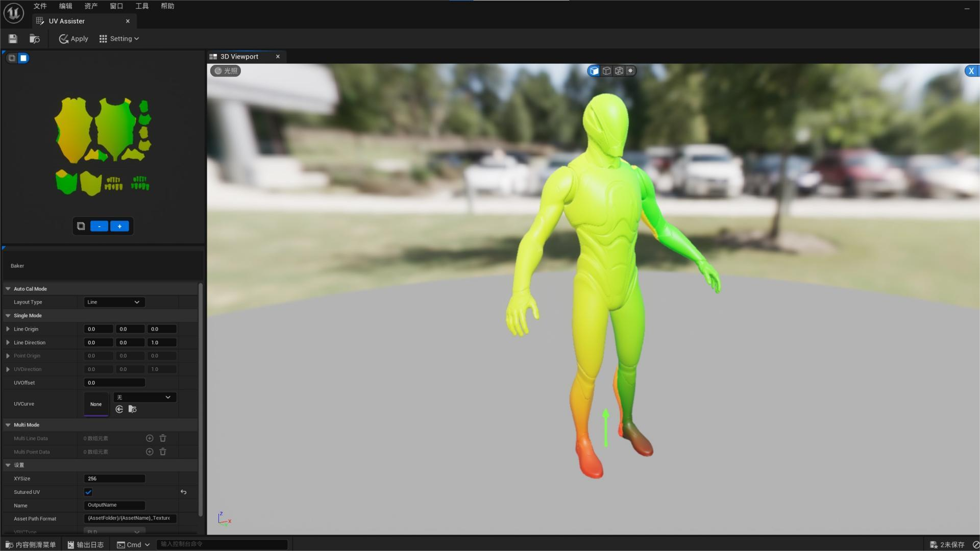The image size is (980, 551).
Task: Select the overlapped squares UV view mode
Action: click(x=12, y=58)
